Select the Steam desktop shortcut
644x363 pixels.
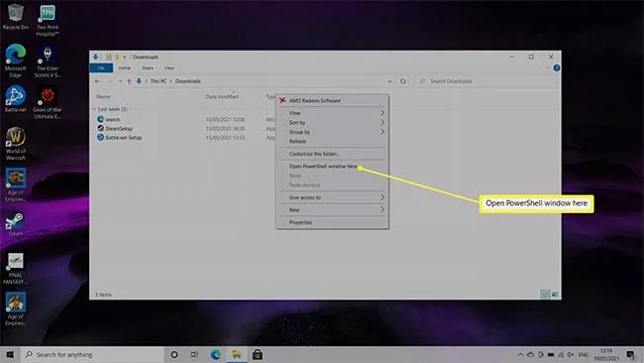pos(16,223)
